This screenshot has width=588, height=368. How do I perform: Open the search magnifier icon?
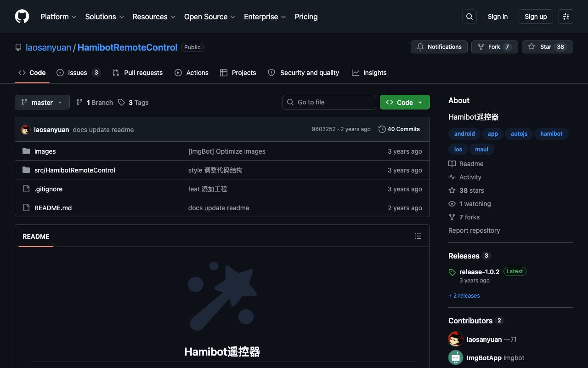coord(469,17)
